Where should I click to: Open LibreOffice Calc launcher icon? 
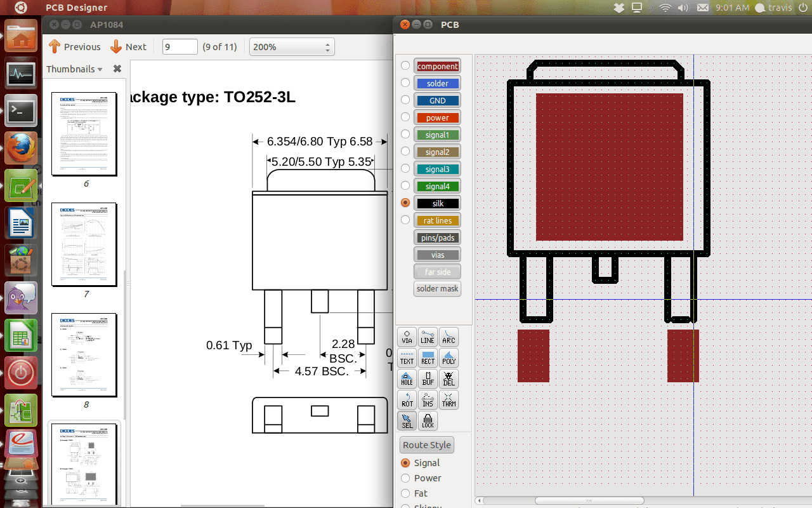coord(21,335)
